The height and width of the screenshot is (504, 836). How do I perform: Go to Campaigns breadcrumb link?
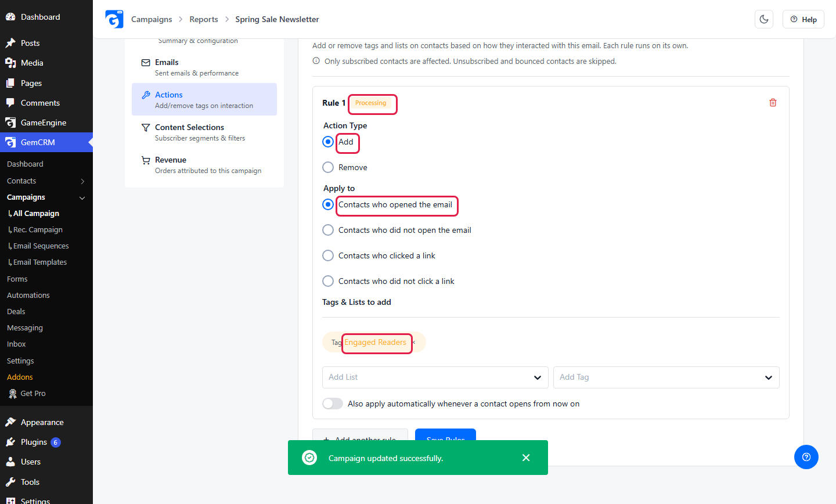pos(152,19)
